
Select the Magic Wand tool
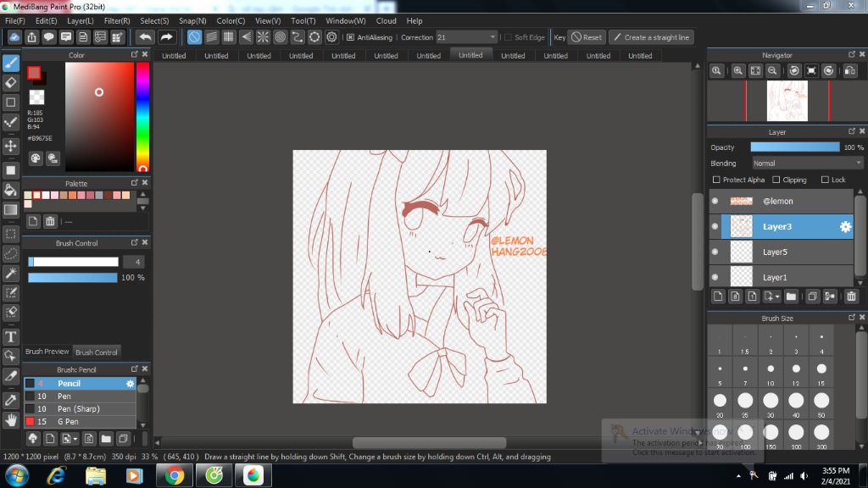(x=11, y=274)
